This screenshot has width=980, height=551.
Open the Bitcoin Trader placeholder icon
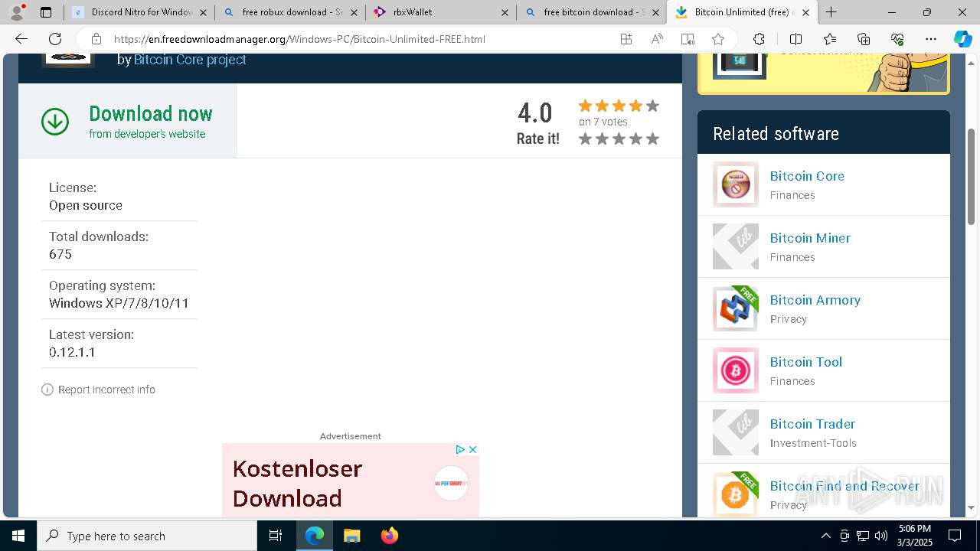[736, 432]
